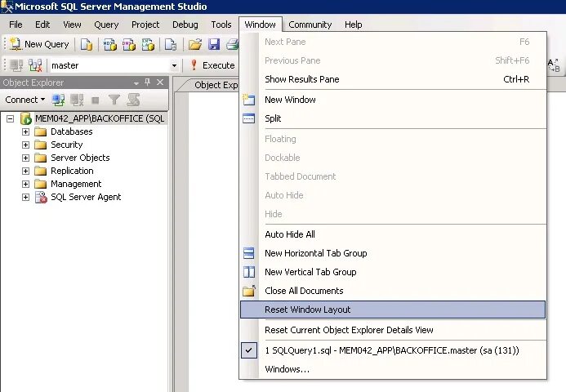Open the Tools menu
Screen dimensions: 566x392
221,24
